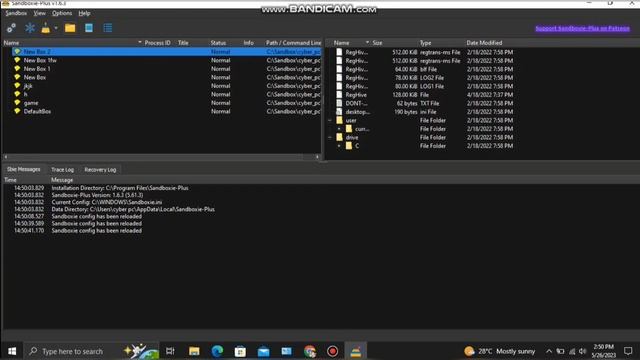Viewport: 640px width, 360px height.
Task: Click the blue list view toolbar icon
Action: point(108,28)
